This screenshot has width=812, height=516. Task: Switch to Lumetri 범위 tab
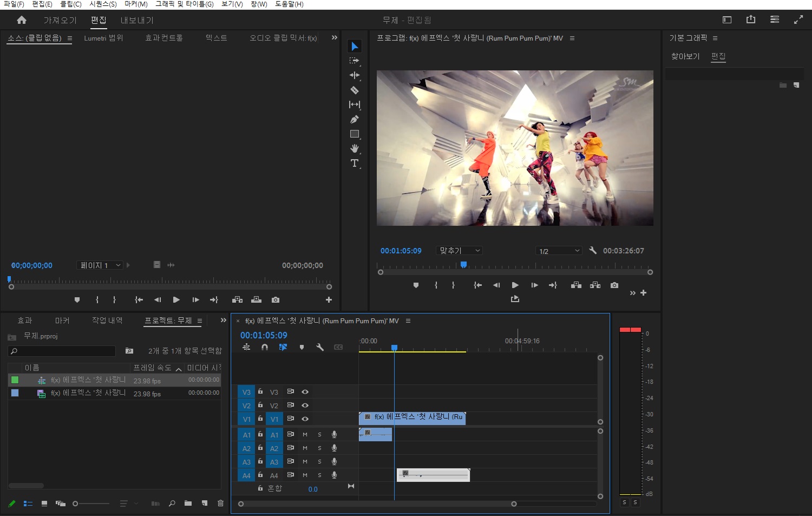point(103,38)
